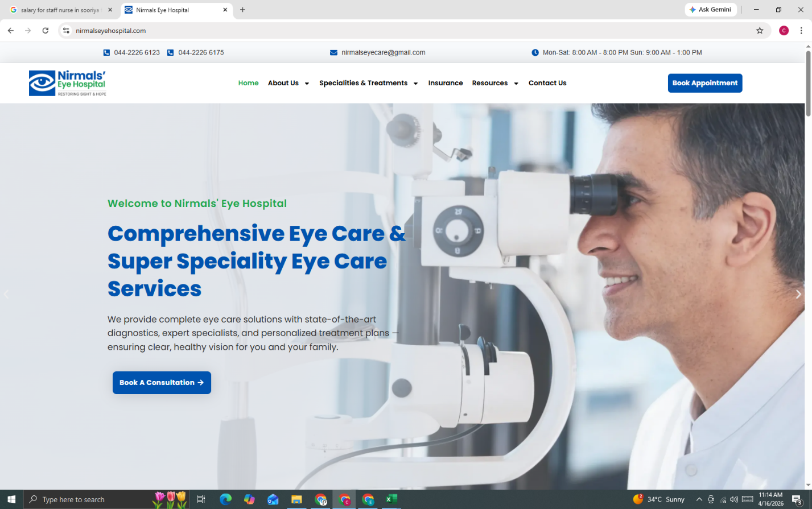Click the clock icon before the opening hours

pos(535,52)
